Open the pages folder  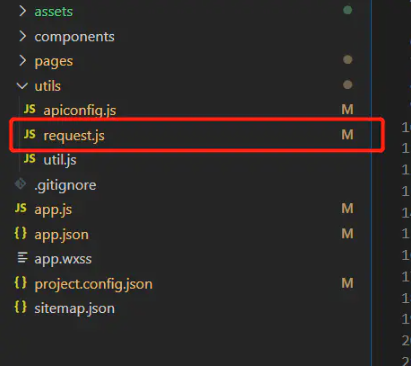[x=54, y=62]
